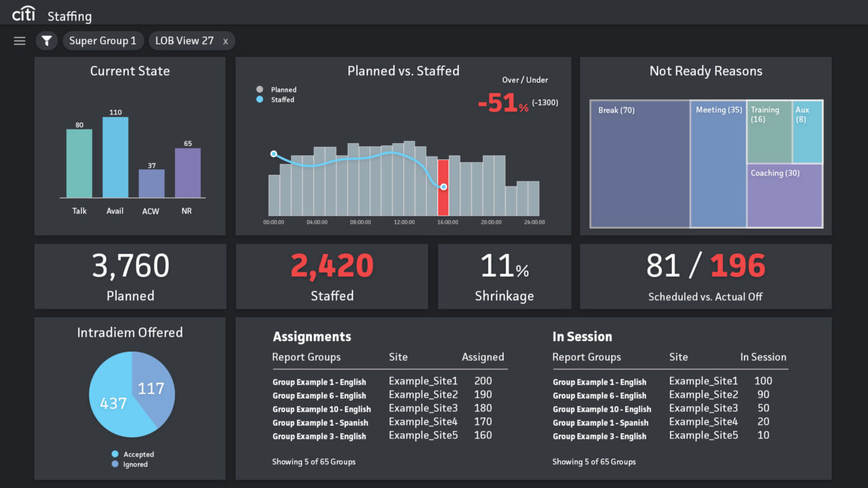Click the filter funnel icon
Viewport: 868px width, 488px height.
tap(46, 41)
